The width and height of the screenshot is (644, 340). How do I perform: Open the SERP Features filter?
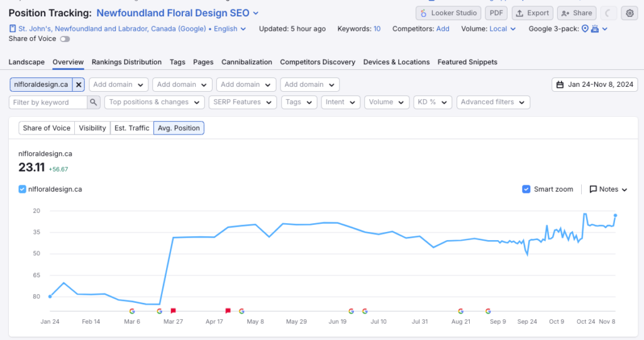pyautogui.click(x=242, y=102)
